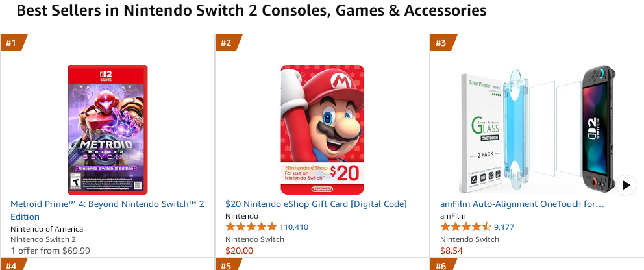
Task: Click the $20 eShop gift card image
Action: click(x=322, y=129)
